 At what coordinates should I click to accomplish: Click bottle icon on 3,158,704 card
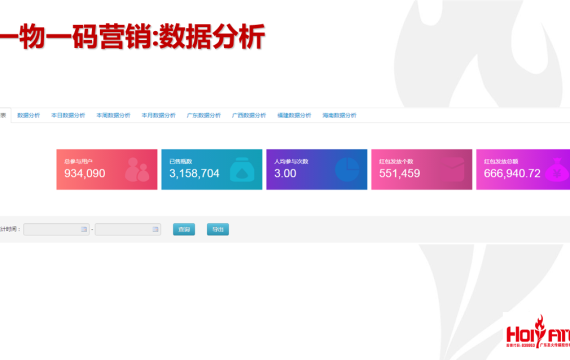point(242,169)
